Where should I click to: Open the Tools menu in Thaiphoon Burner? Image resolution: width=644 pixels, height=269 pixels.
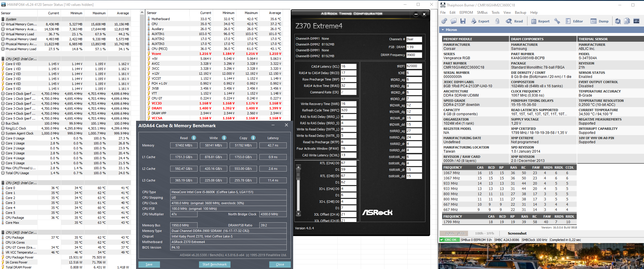pyautogui.click(x=495, y=13)
